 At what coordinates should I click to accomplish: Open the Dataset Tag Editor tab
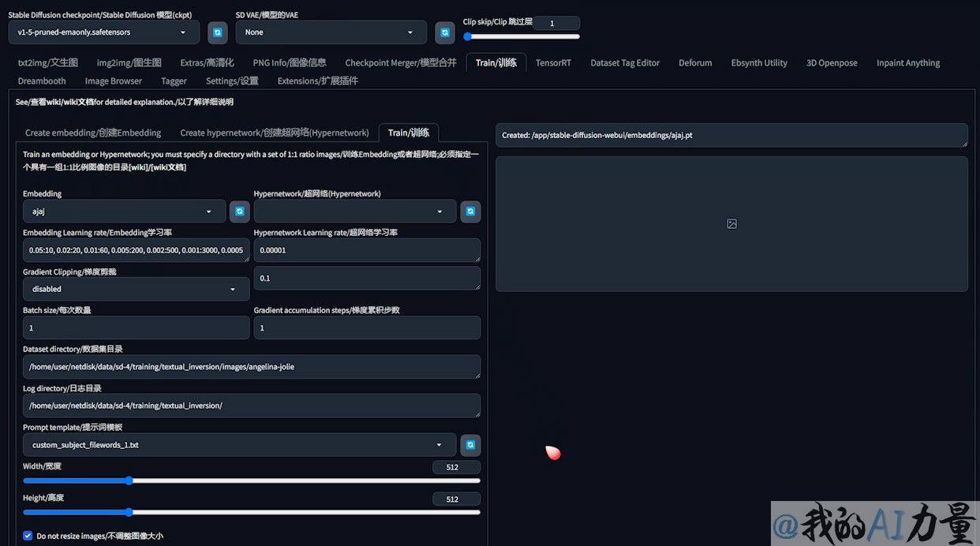tap(625, 63)
